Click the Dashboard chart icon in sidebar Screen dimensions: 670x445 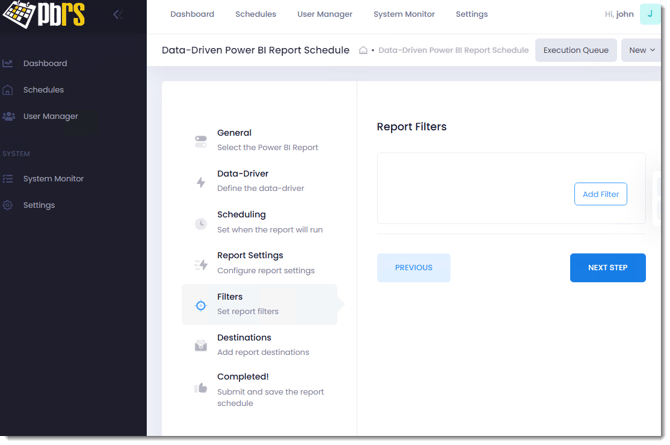coord(7,63)
